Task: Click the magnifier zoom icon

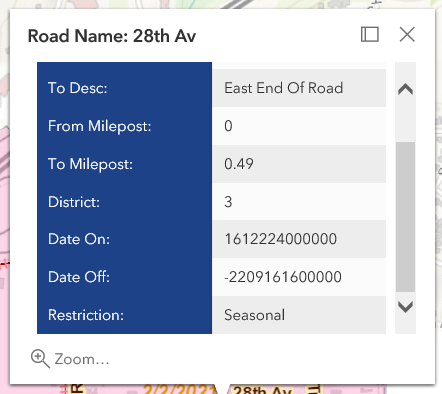Action: coord(40,359)
